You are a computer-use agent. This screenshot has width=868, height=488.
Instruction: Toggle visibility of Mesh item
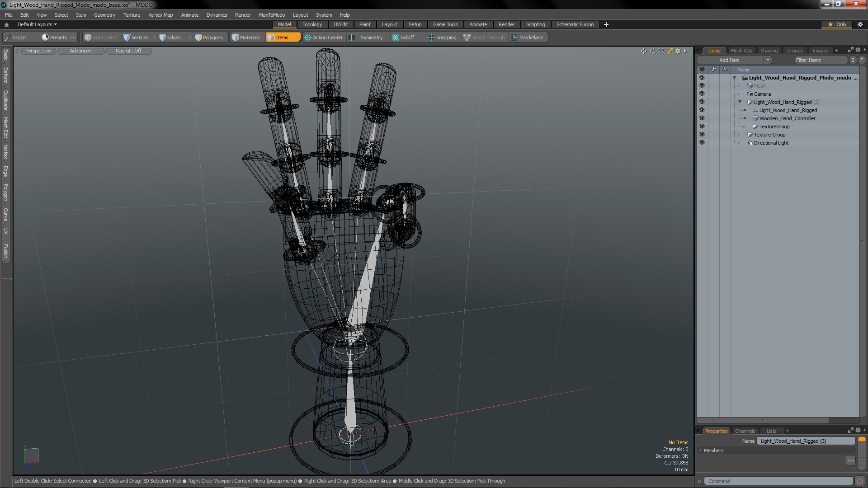coord(702,86)
